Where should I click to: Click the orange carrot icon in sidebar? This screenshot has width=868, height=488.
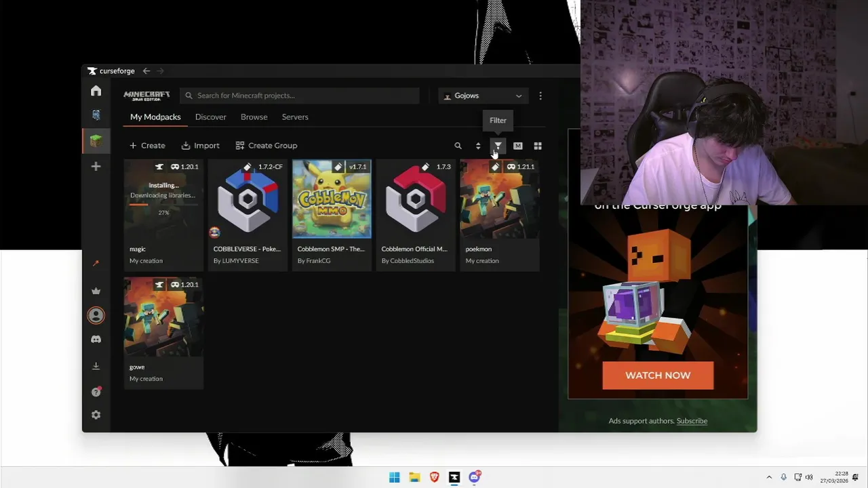(96, 263)
